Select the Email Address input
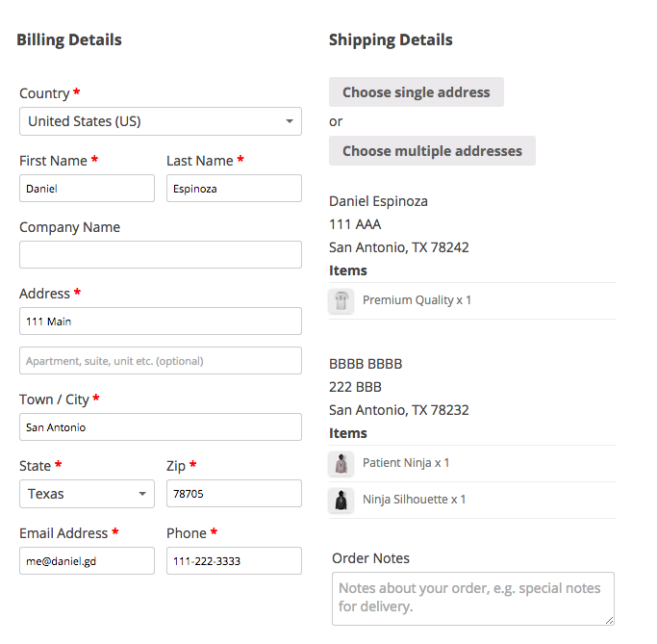Viewport: 657px width, 644px height. click(87, 561)
